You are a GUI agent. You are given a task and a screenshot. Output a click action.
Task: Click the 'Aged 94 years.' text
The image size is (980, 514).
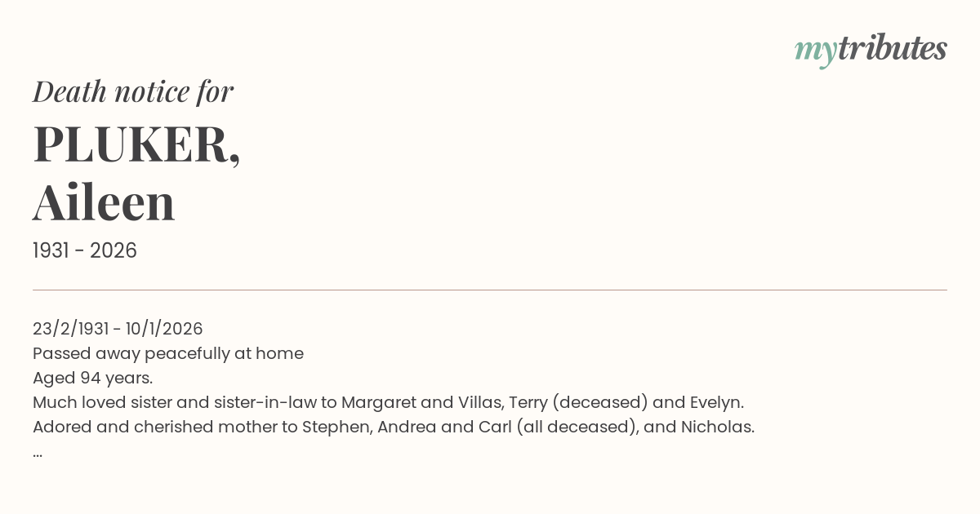93,378
